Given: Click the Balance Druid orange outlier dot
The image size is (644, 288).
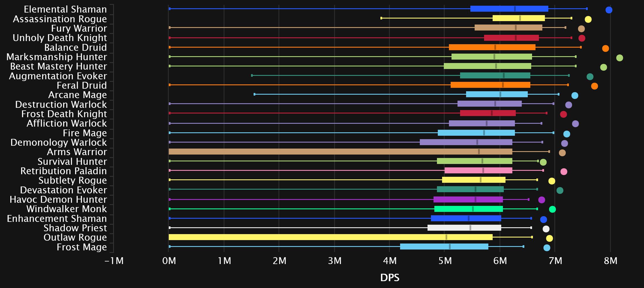Looking at the screenshot, I should point(605,48).
